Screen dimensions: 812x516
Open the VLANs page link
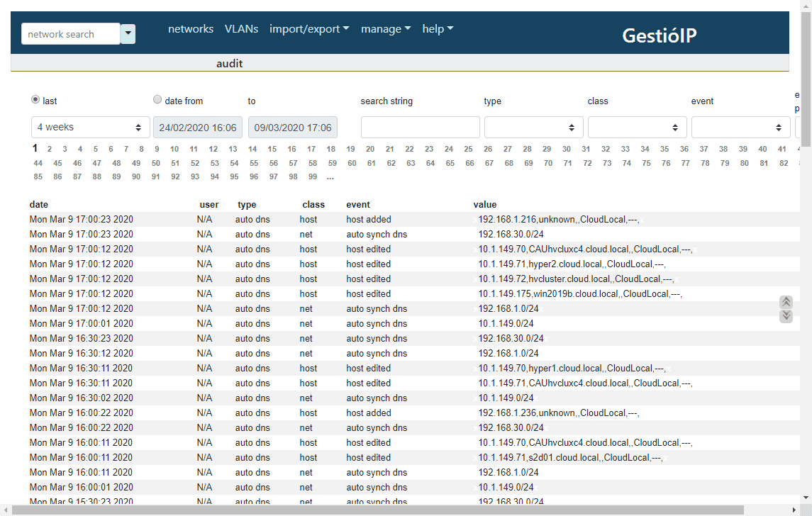[241, 29]
